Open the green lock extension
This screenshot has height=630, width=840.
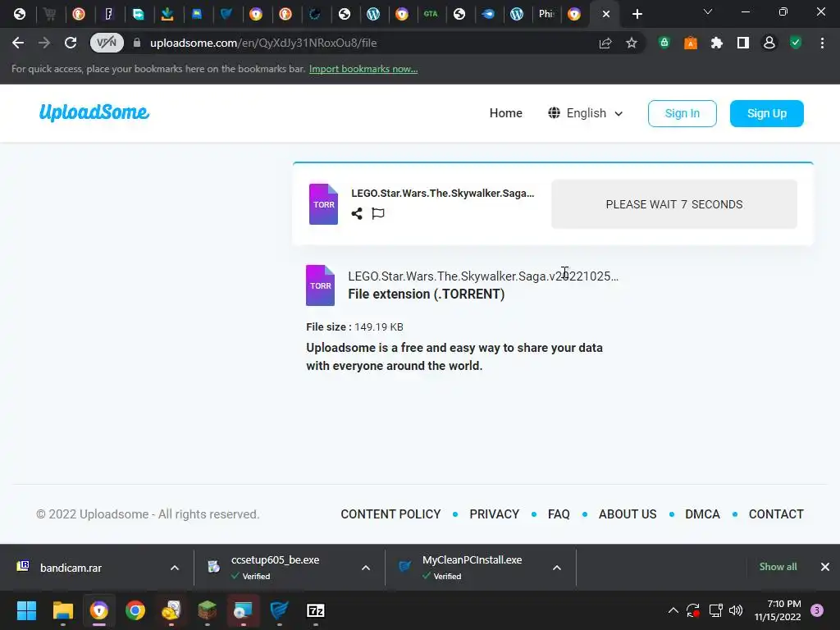(664, 43)
